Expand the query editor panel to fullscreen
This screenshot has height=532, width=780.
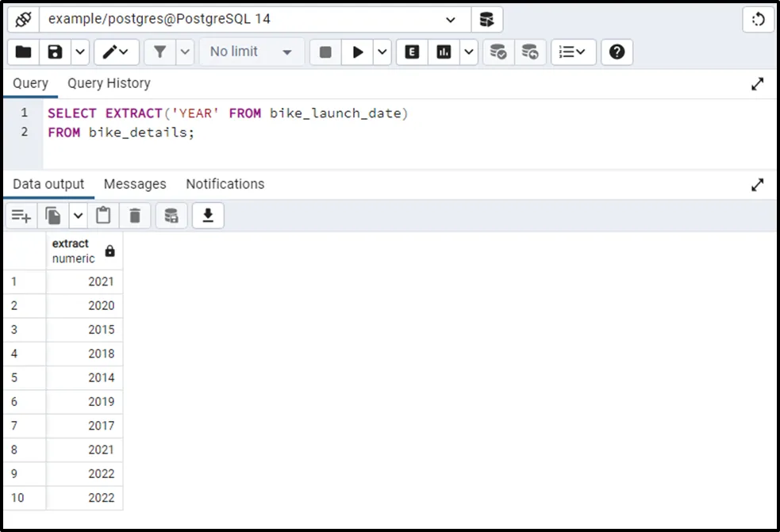tap(757, 84)
